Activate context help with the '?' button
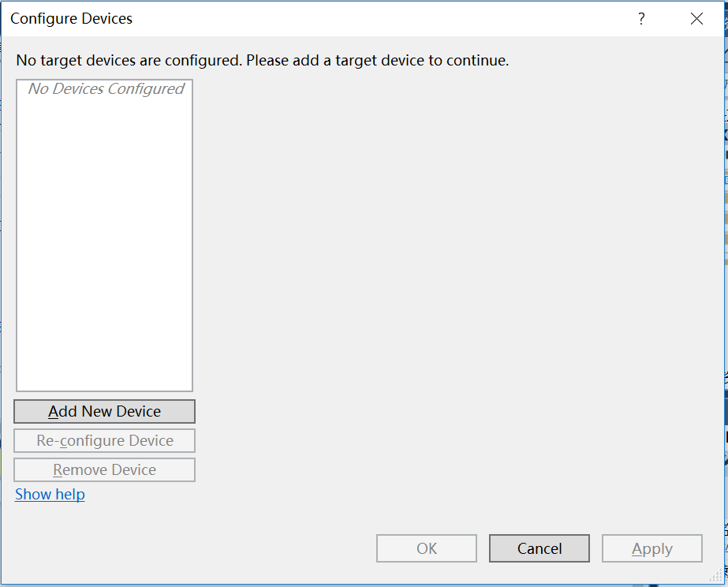Screen dimensions: 728x587 click(641, 19)
